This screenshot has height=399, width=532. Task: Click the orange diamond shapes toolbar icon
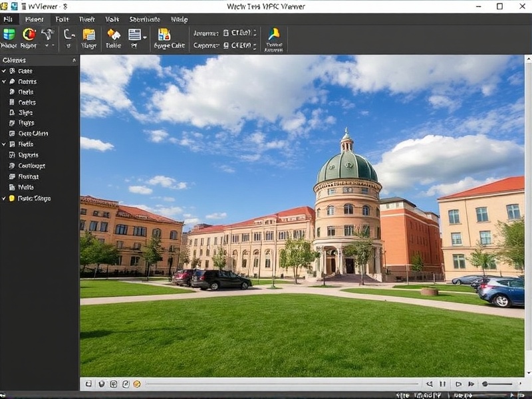tap(114, 35)
